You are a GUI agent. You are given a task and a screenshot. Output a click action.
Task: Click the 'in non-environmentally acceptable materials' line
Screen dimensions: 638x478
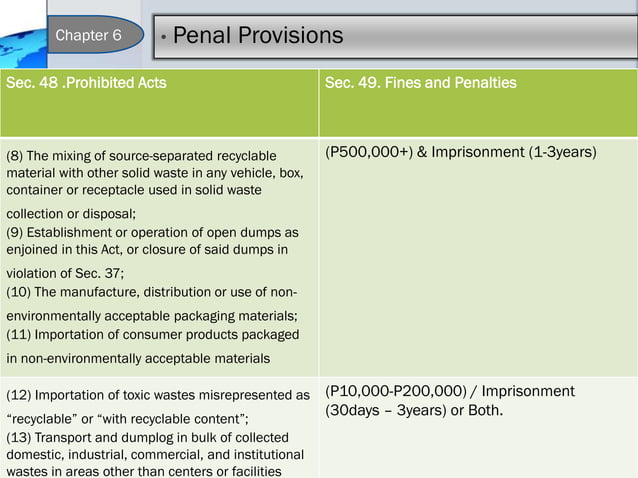pos(138,357)
